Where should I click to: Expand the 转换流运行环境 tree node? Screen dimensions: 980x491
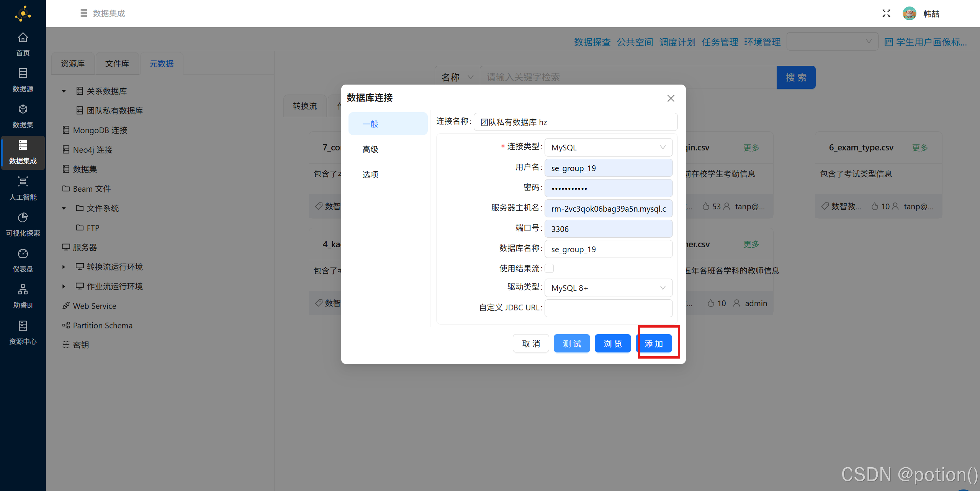64,267
